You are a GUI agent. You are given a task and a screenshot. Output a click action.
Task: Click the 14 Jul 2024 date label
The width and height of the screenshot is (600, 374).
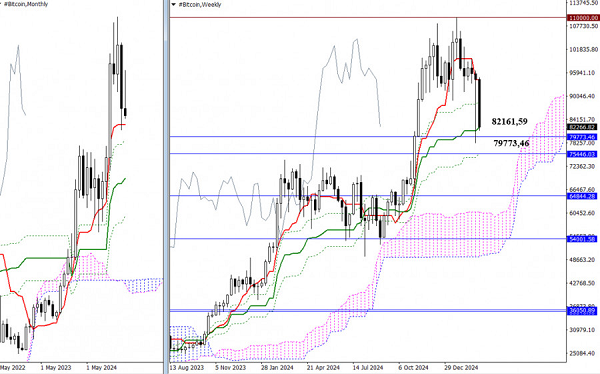(368, 368)
